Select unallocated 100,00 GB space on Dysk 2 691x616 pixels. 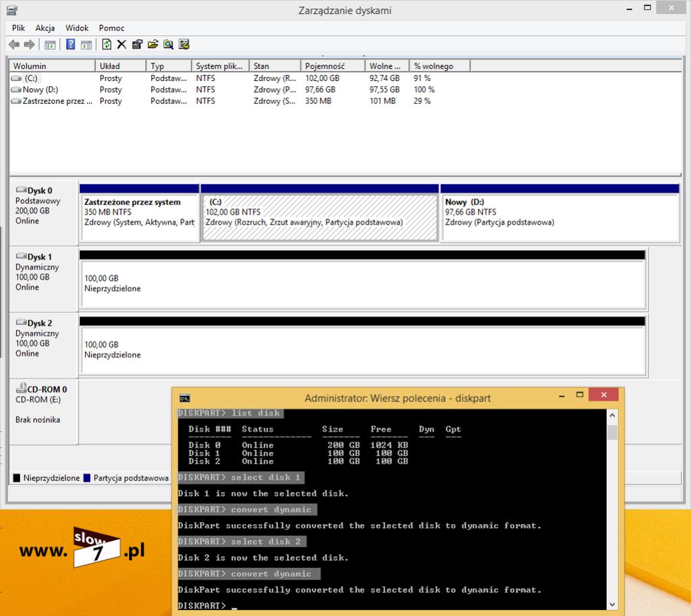362,346
